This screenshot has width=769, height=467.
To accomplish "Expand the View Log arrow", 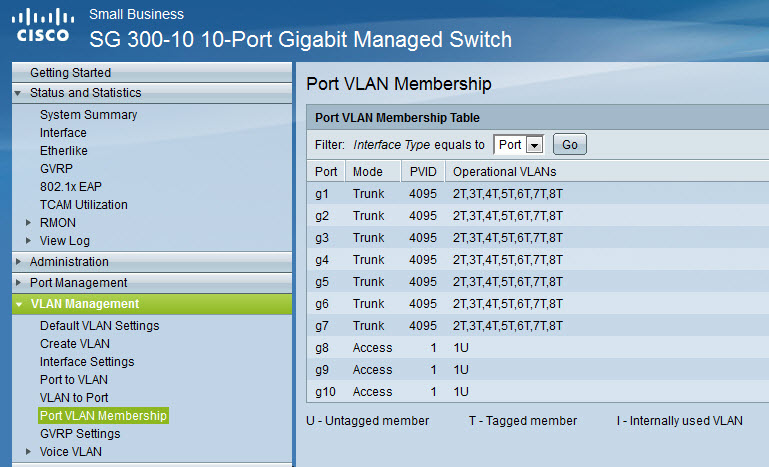I will tap(28, 241).
